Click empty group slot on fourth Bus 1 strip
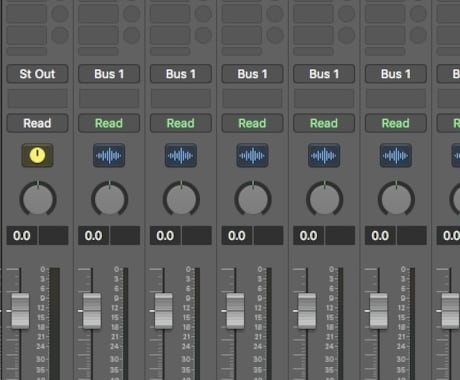Viewport: 460px width, 380px height. [x=324, y=98]
